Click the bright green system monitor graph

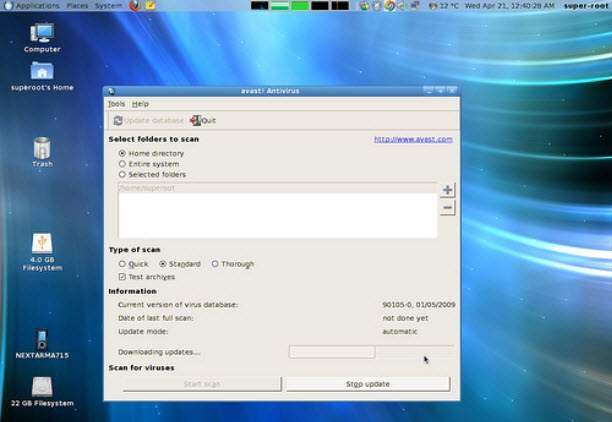pyautogui.click(x=300, y=5)
